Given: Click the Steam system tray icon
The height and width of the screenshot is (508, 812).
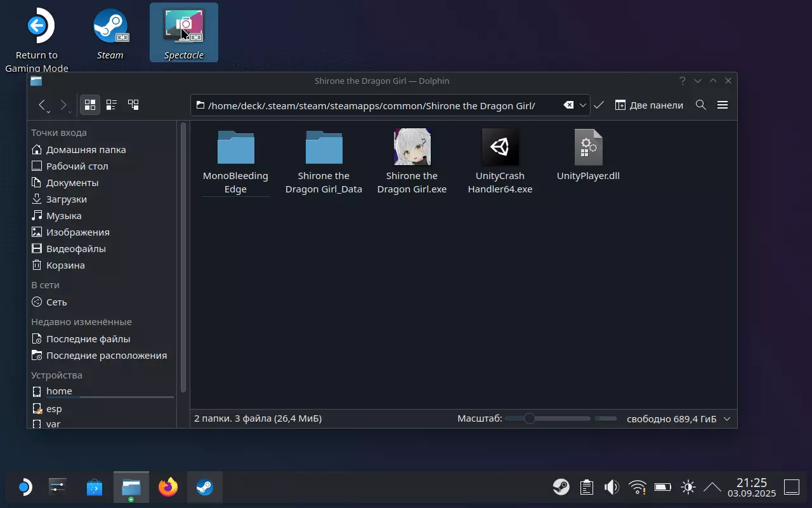Looking at the screenshot, I should coord(561,487).
